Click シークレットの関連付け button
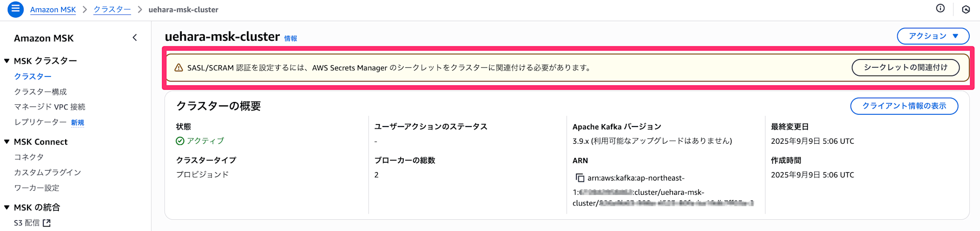The width and height of the screenshot is (980, 231). 906,68
